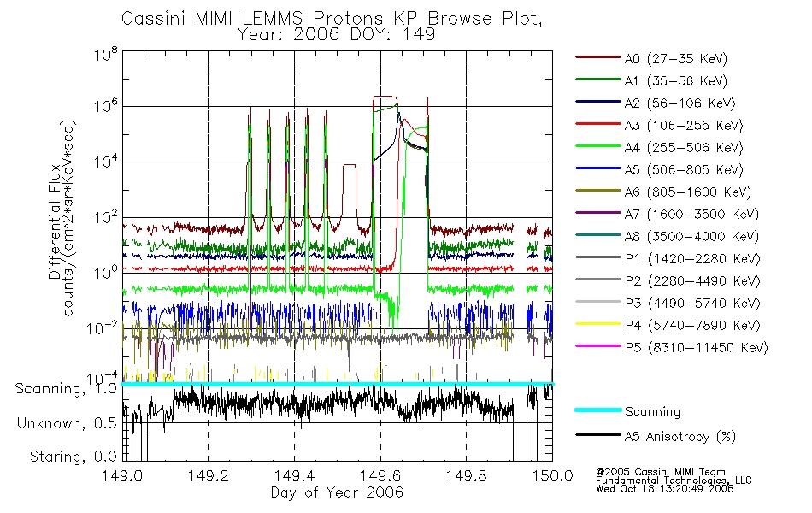The height and width of the screenshot is (513, 812).
Task: Click the yellow P4 legend line
Action: coord(597,323)
